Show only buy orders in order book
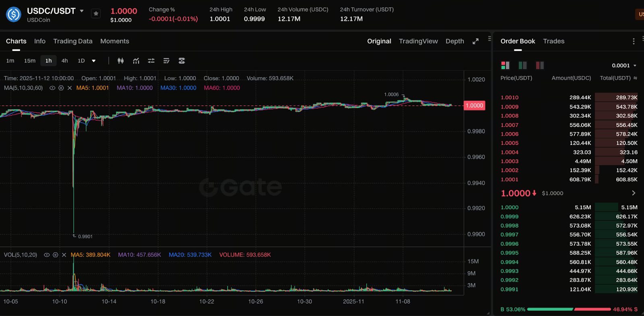 click(x=522, y=65)
